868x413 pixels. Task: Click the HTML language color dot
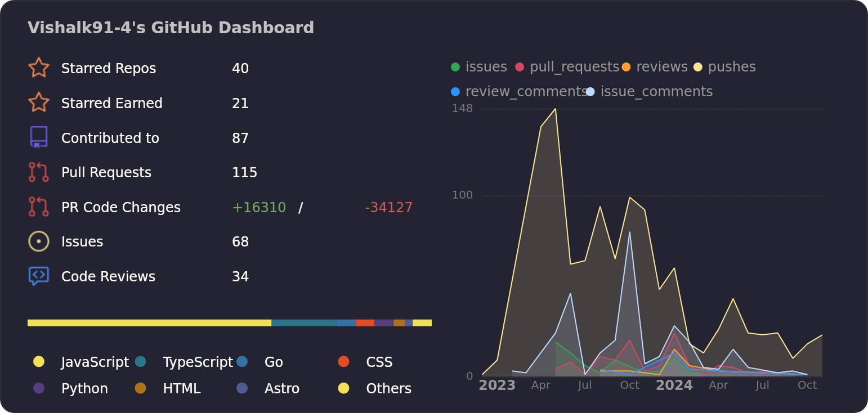click(141, 388)
